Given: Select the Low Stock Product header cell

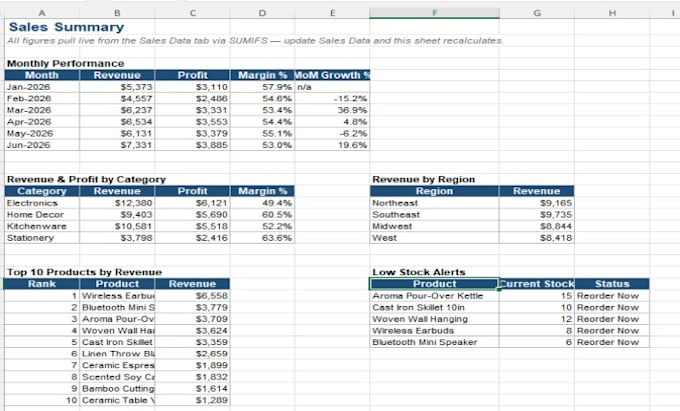Looking at the screenshot, I should (435, 284).
